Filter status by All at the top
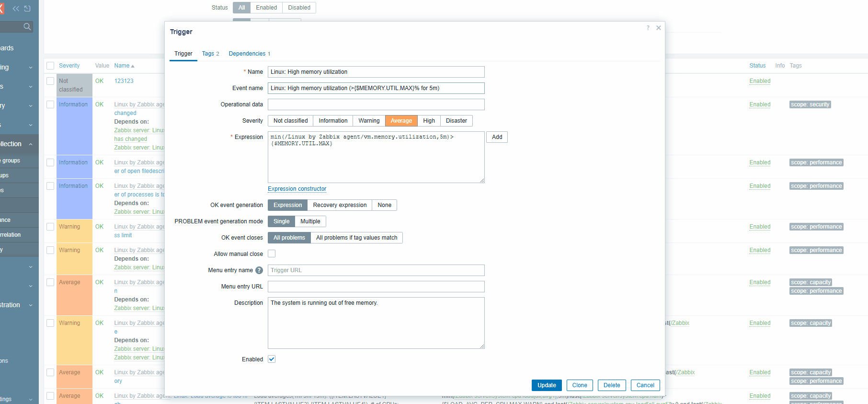The width and height of the screenshot is (868, 404). [241, 8]
